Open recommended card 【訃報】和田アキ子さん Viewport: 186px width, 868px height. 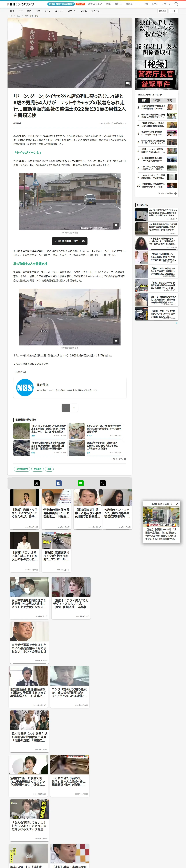tap(25, 509)
